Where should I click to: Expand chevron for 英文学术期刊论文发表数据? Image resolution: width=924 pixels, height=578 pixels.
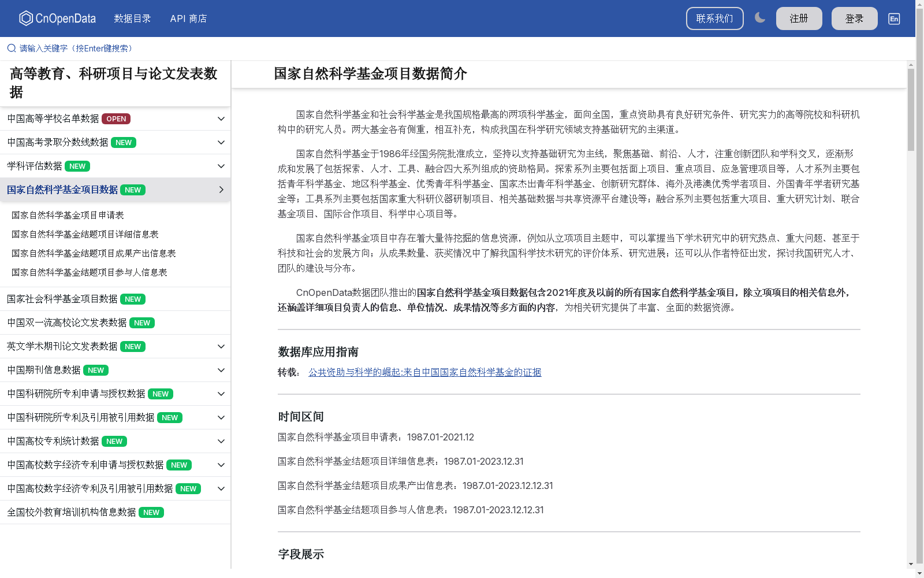(x=221, y=346)
